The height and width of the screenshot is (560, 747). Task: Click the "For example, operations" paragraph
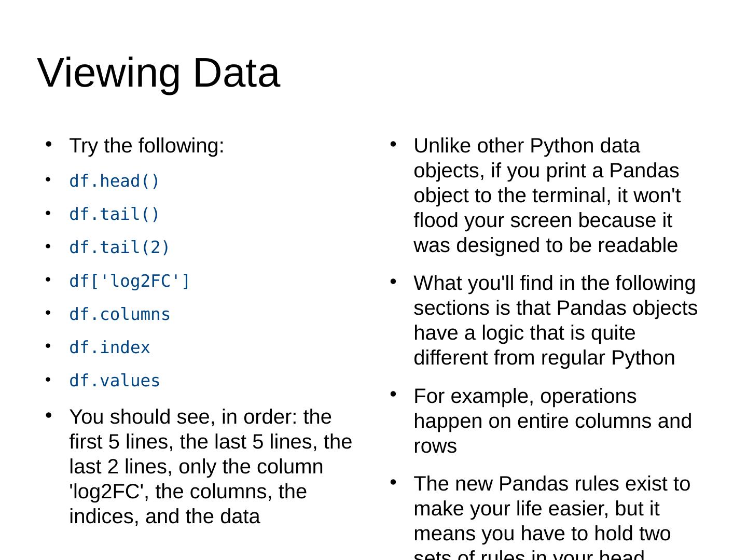(552, 421)
